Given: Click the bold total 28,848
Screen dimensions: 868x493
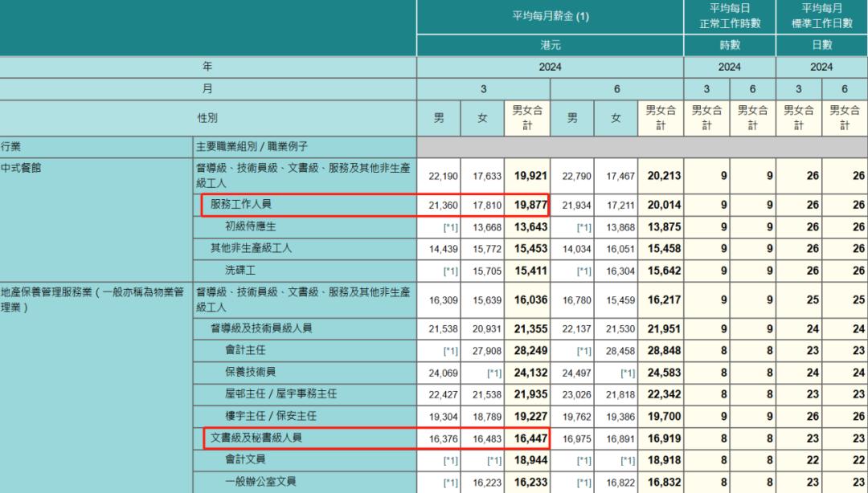Looking at the screenshot, I should [x=665, y=350].
